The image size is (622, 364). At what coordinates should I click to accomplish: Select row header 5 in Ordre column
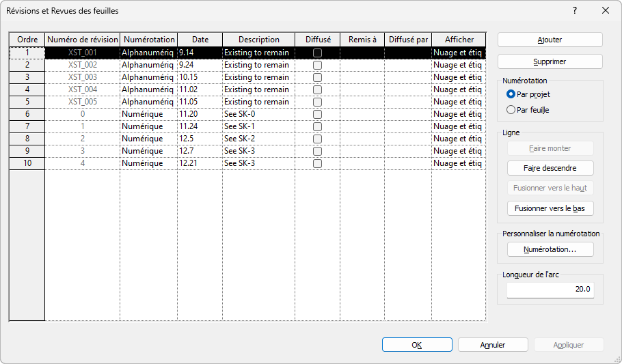tap(27, 102)
